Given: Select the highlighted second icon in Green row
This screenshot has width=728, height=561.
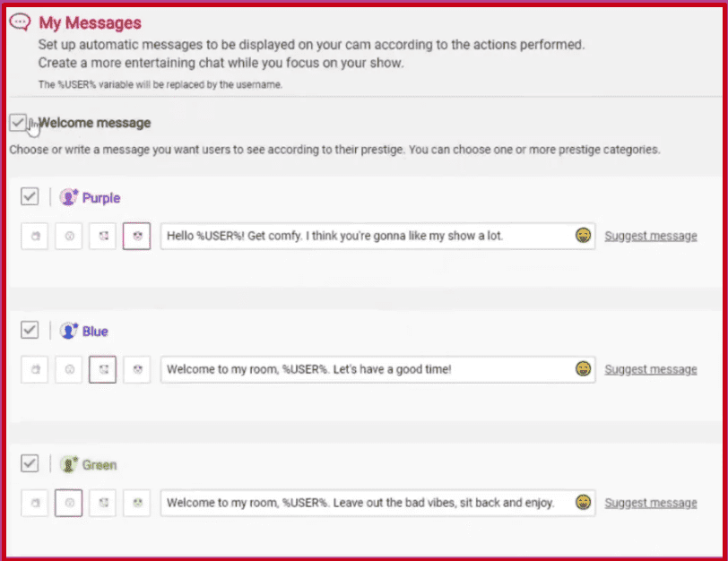Looking at the screenshot, I should coord(69,503).
